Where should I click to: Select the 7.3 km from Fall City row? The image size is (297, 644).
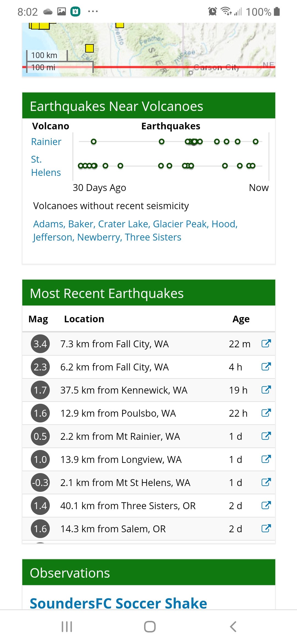point(114,344)
